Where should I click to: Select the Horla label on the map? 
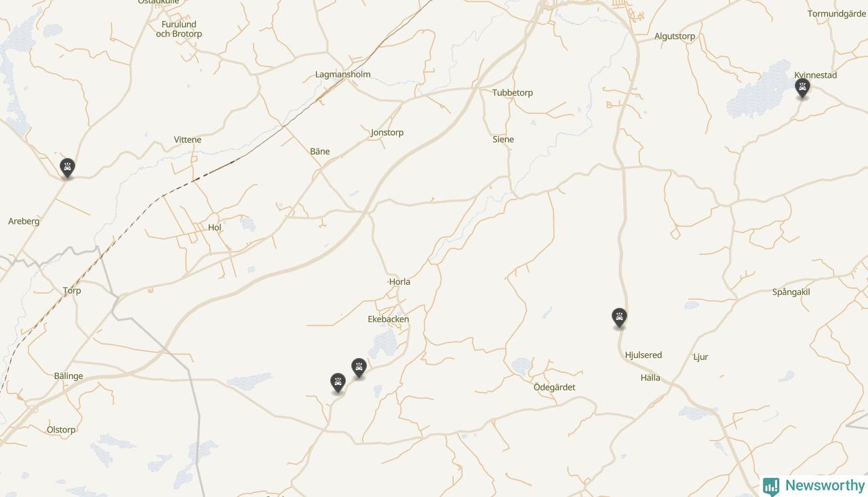399,282
